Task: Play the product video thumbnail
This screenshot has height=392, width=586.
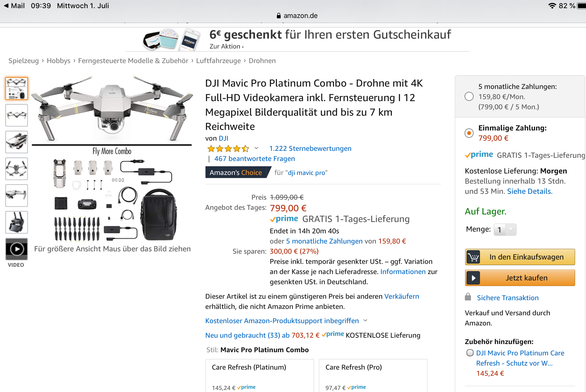Action: click(17, 249)
